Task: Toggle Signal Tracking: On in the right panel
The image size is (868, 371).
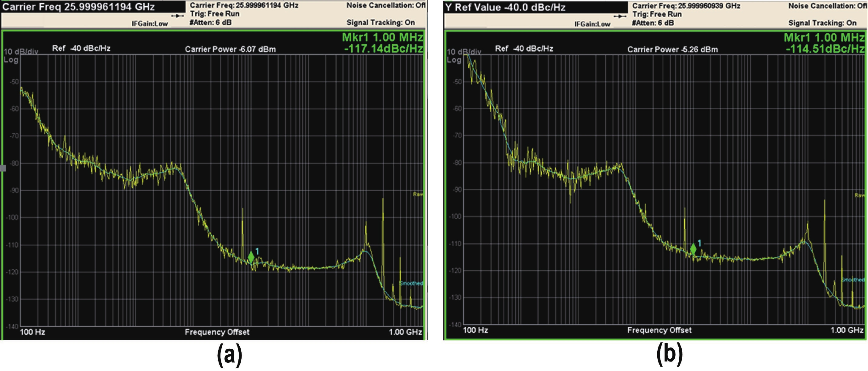Action: coord(822,23)
